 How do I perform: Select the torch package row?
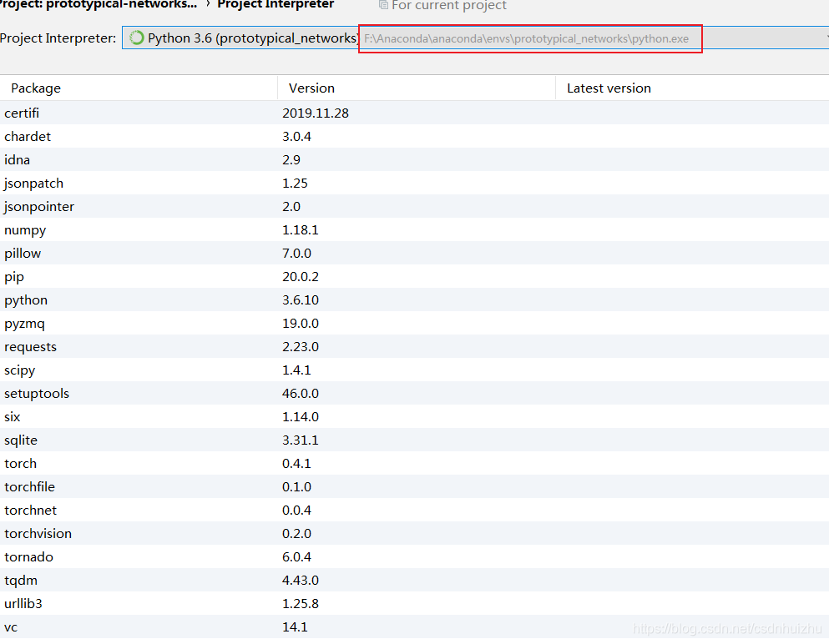tap(414, 463)
